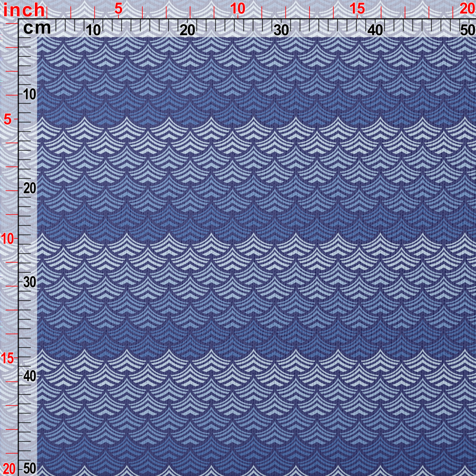Select the 50 cm label on top ruler

466,30
